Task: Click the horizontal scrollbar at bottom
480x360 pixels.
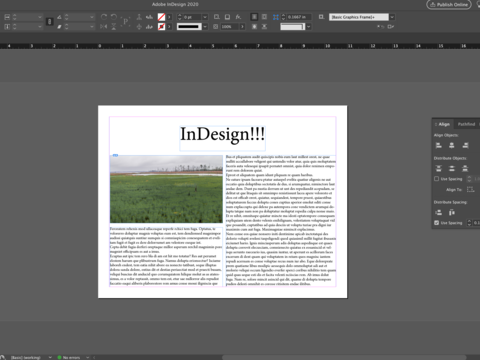Action: (x=343, y=357)
